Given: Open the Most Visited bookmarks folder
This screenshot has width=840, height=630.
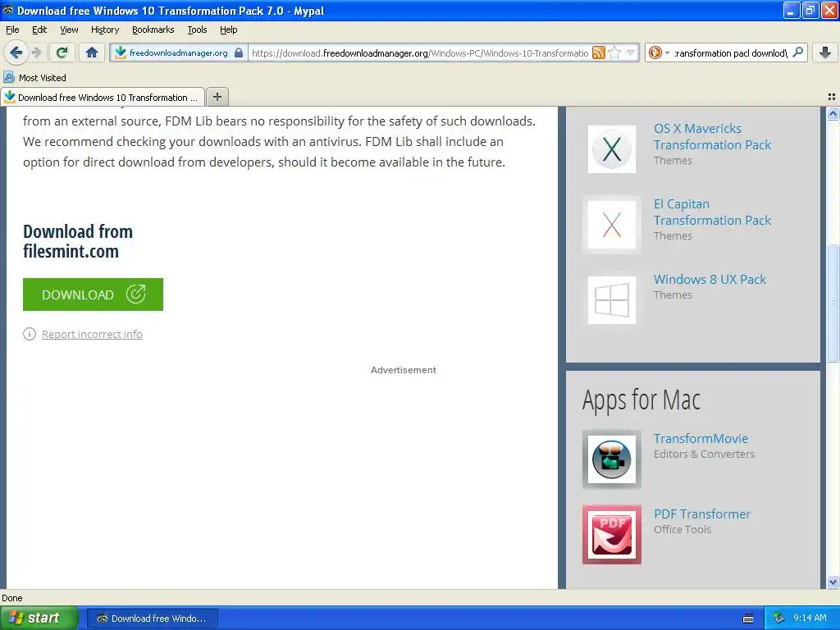Looking at the screenshot, I should pos(35,78).
